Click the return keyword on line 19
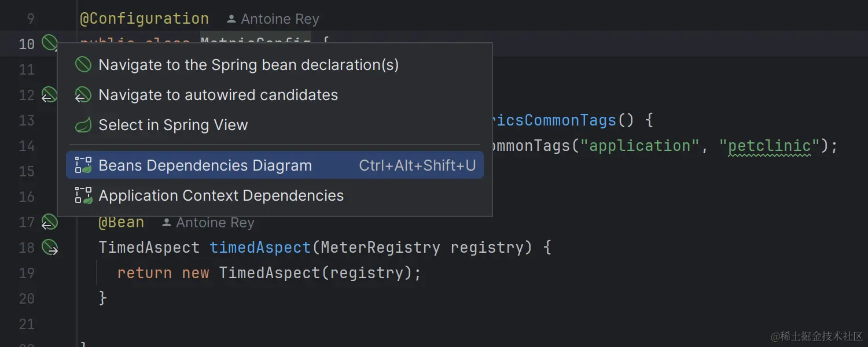 144,273
